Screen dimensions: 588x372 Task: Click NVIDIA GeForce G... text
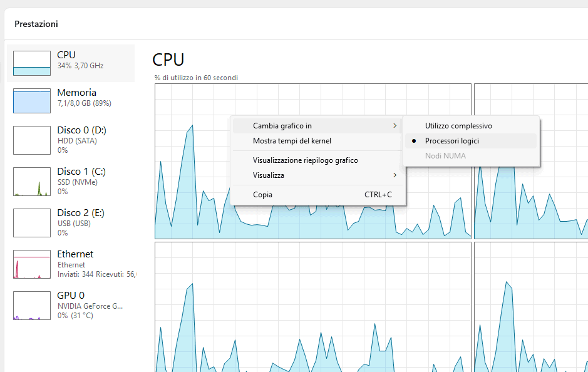pos(90,306)
